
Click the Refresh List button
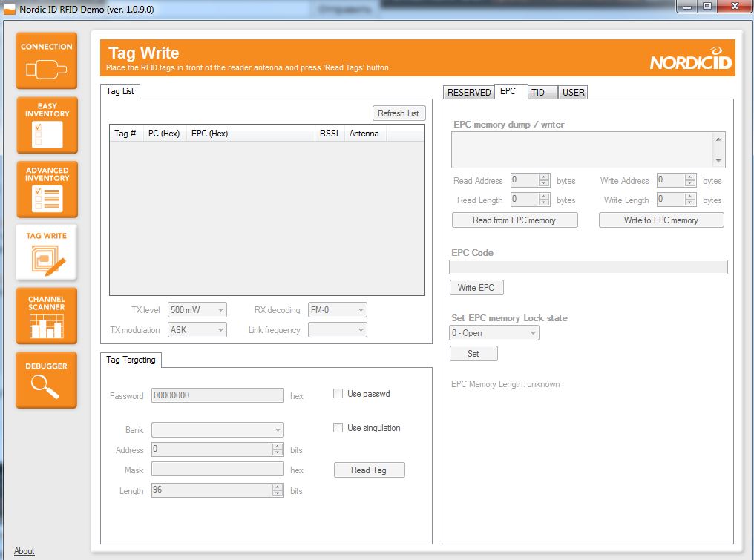coord(399,113)
